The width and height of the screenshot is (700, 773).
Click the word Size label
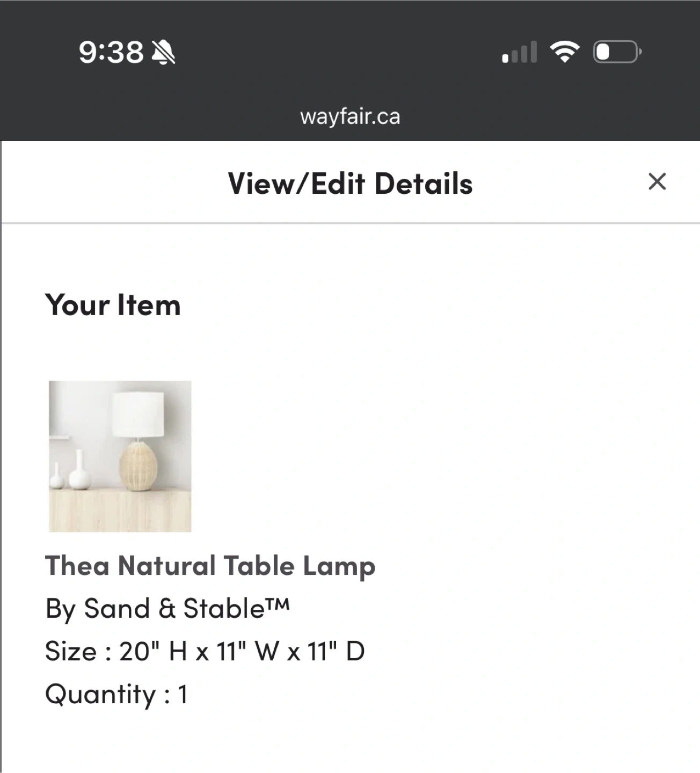coord(70,652)
